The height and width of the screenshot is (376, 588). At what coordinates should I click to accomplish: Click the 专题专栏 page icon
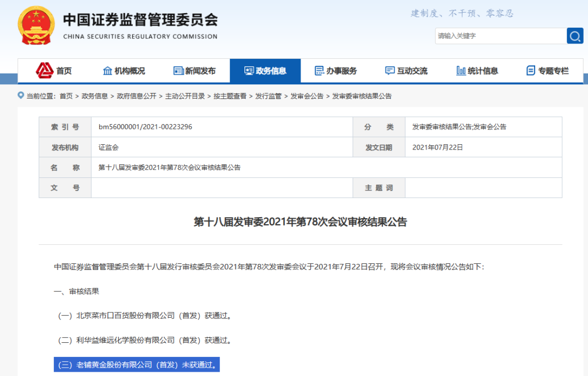click(531, 71)
